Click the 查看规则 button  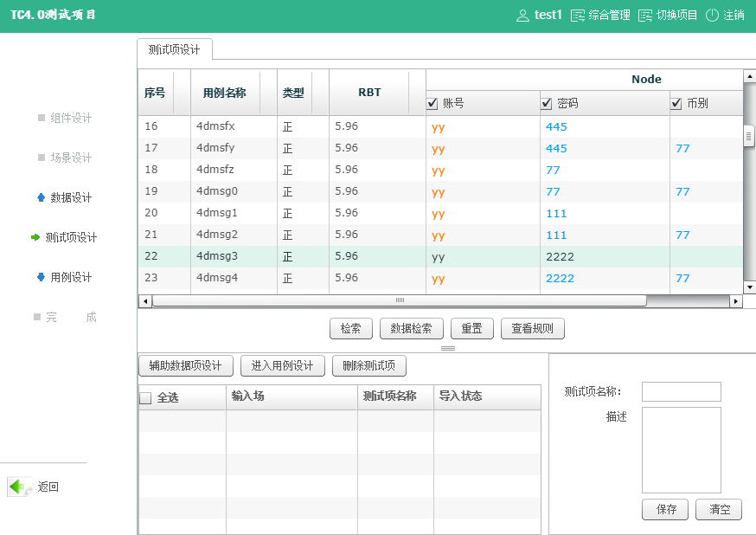[x=532, y=328]
